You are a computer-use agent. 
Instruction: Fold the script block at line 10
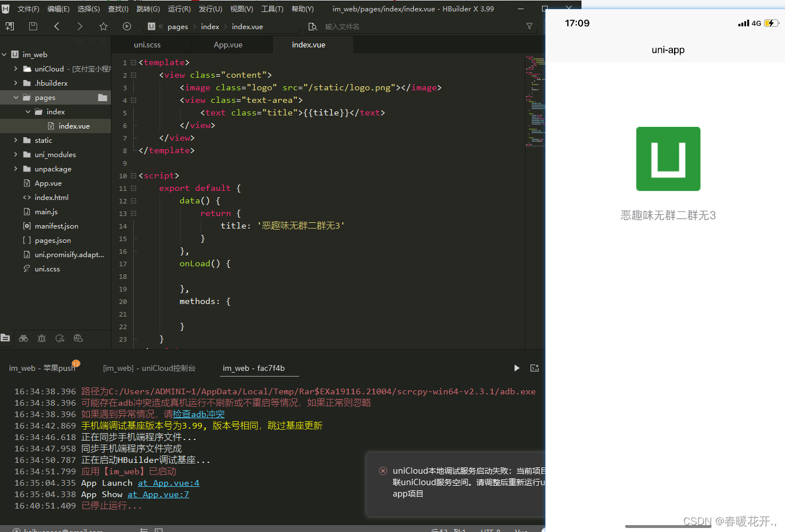[133, 175]
